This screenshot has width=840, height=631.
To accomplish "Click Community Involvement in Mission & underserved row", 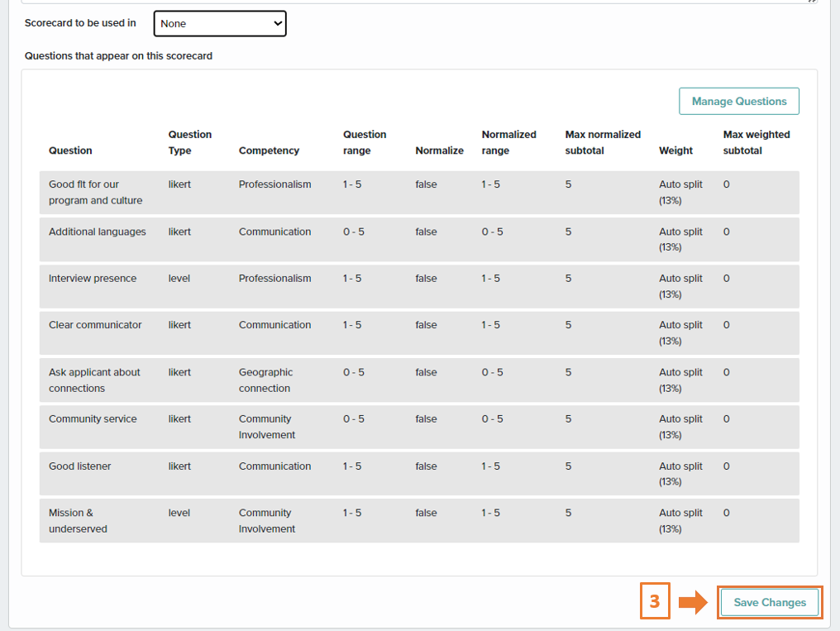I will pos(267,521).
